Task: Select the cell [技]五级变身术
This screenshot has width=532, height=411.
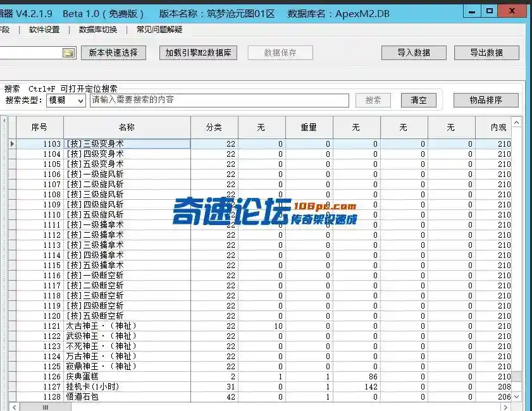Action: tap(127, 164)
